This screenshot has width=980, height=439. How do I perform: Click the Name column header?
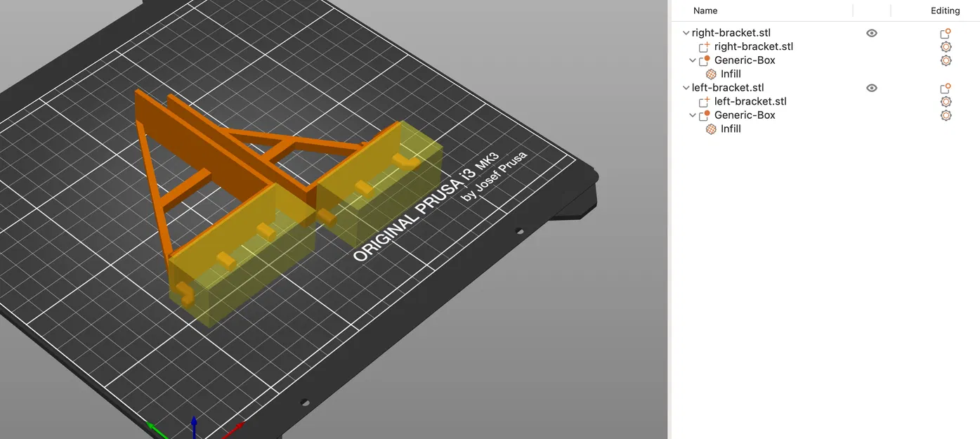pyautogui.click(x=705, y=11)
